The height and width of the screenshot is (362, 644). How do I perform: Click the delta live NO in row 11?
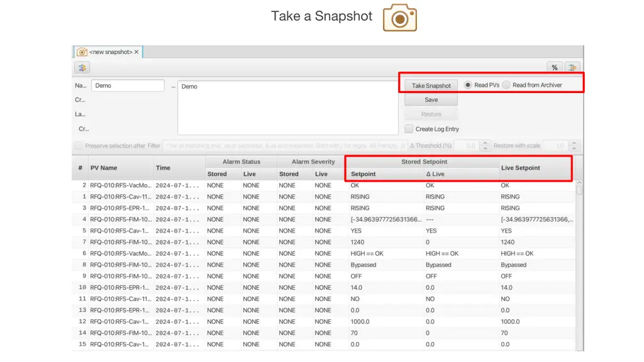pos(430,299)
